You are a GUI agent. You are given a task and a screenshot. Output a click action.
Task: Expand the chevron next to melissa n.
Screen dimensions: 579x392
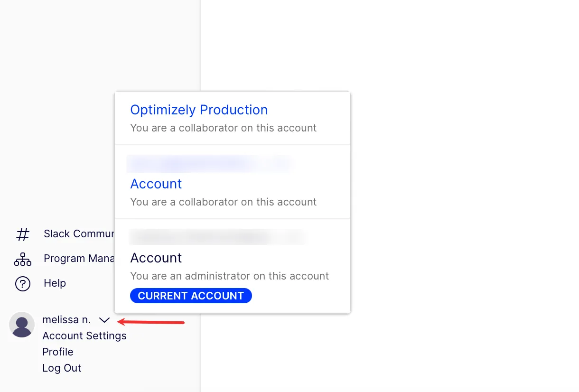(x=104, y=320)
